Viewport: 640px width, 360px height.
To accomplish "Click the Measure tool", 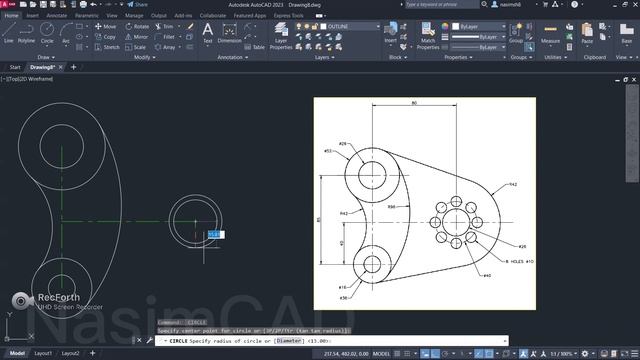I will [550, 33].
